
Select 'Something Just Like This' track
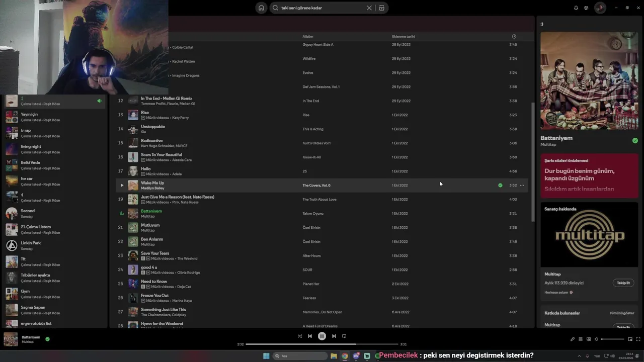[x=322, y=312]
